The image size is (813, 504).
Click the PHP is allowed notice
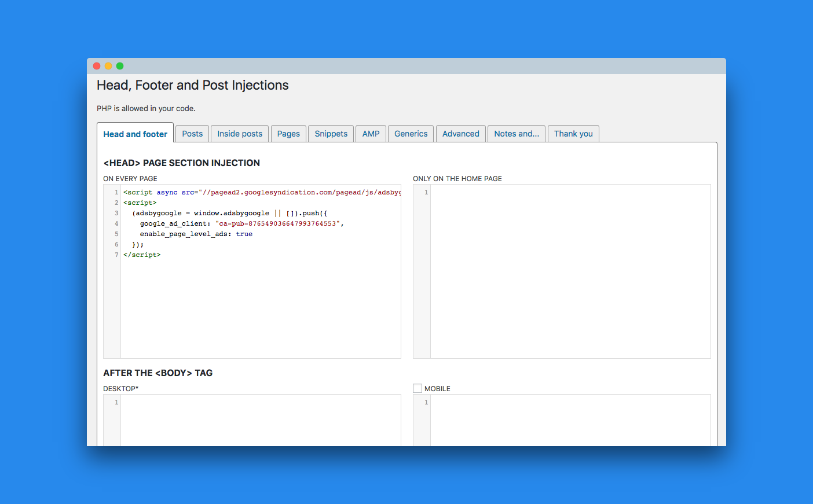pos(146,108)
